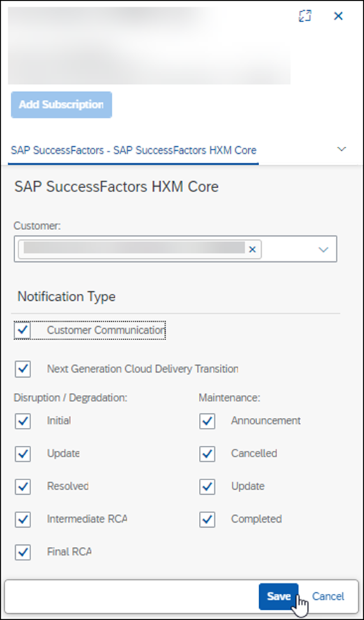This screenshot has width=364, height=620.
Task: Uncheck the Maintenance Cancelled checkbox
Action: [x=207, y=453]
